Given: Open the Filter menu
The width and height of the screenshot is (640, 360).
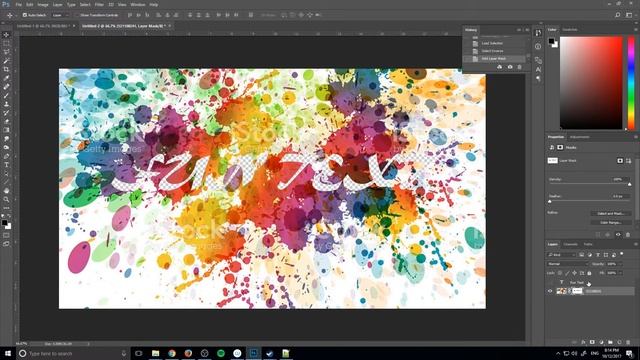Looking at the screenshot, I should point(99,4).
